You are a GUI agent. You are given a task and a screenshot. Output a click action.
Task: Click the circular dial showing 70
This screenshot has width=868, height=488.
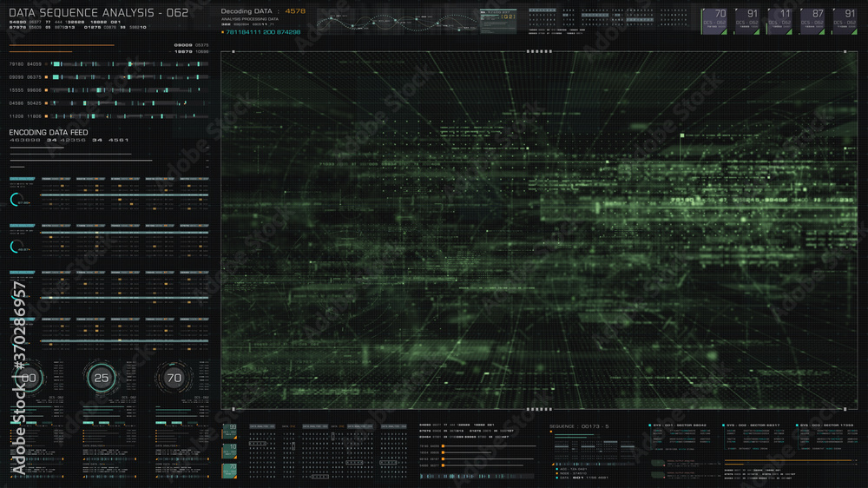pos(174,379)
